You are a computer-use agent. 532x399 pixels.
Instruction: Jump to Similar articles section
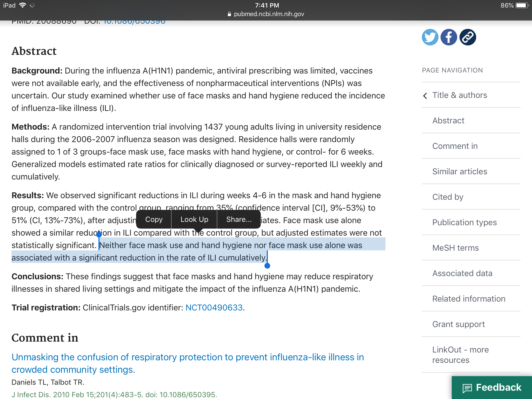tap(460, 171)
